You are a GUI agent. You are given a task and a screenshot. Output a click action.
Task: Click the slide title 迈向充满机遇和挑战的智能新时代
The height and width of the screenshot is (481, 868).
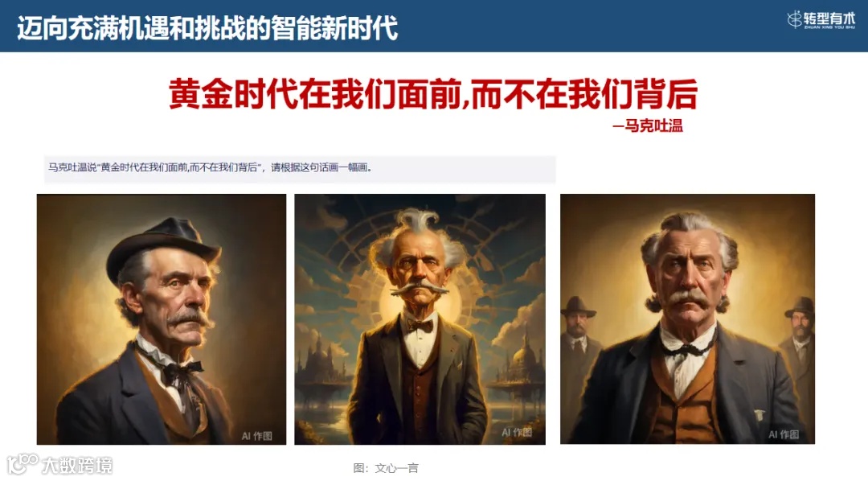207,27
